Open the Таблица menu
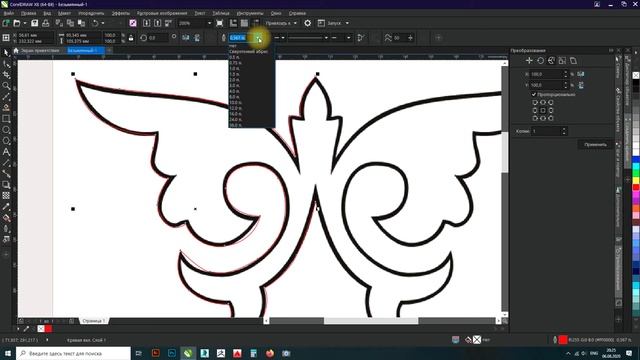The height and width of the screenshot is (360, 640). click(221, 13)
